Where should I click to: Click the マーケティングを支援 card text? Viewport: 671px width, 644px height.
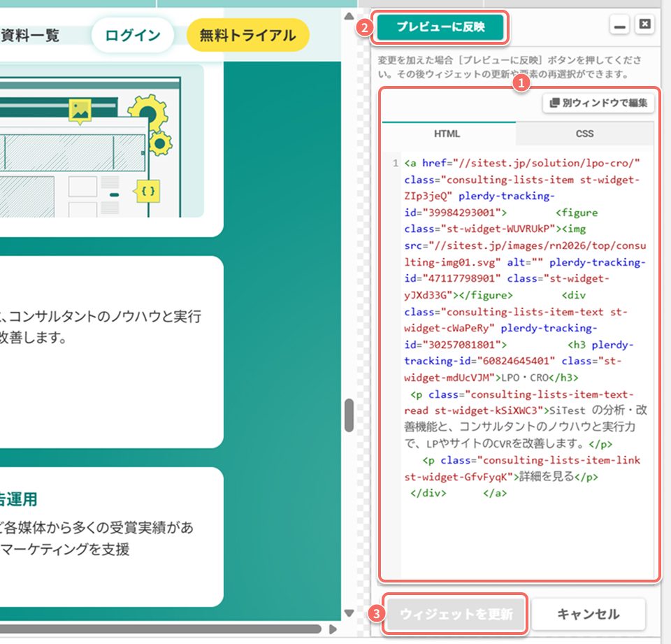tap(65, 549)
